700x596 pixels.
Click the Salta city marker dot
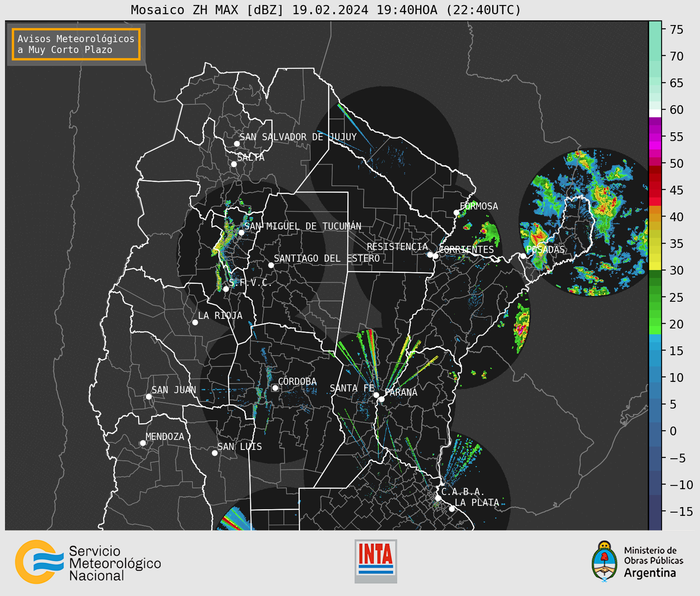(234, 164)
